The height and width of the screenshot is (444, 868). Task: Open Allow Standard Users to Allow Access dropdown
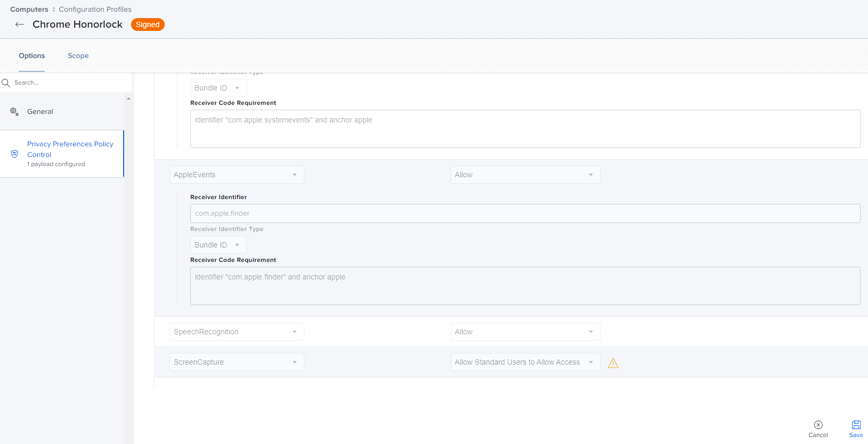525,362
